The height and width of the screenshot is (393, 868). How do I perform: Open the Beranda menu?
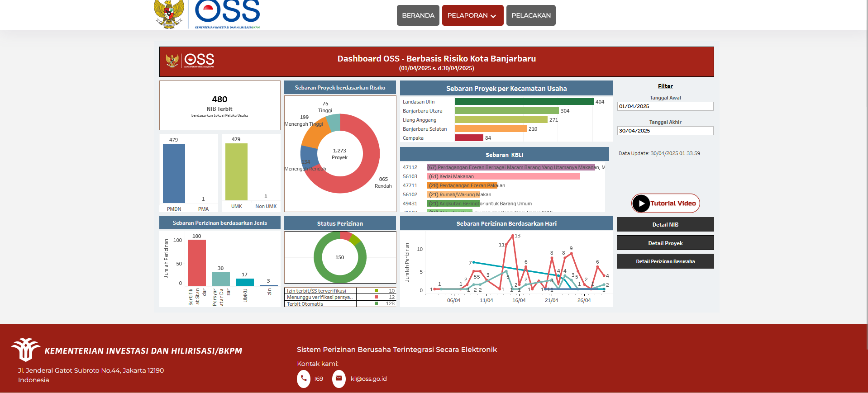pos(418,15)
